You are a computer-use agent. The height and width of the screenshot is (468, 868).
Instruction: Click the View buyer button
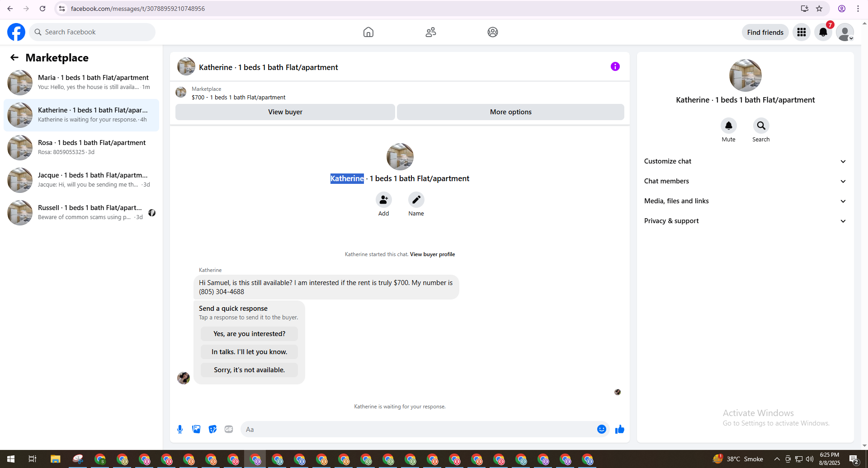285,112
